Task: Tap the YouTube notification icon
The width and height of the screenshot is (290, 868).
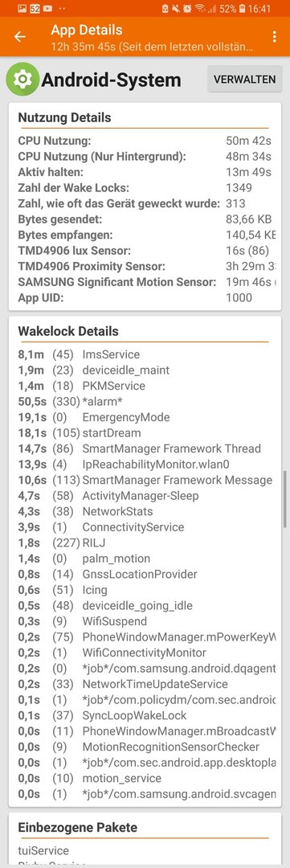Action: [x=48, y=8]
